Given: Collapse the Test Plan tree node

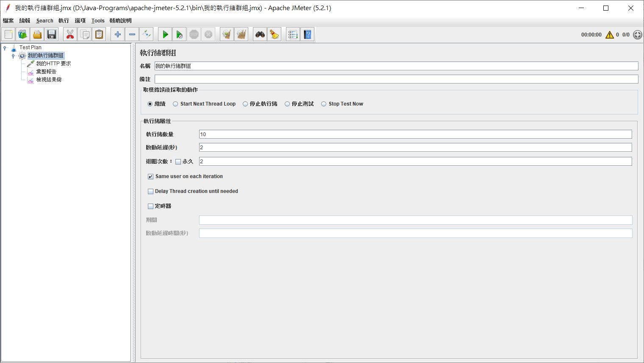Looking at the screenshot, I should tap(5, 47).
